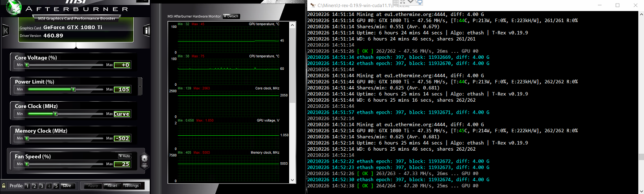Click 'MSI Afterburner Hardware Monitor' label
The image size is (644, 194).
click(x=194, y=16)
